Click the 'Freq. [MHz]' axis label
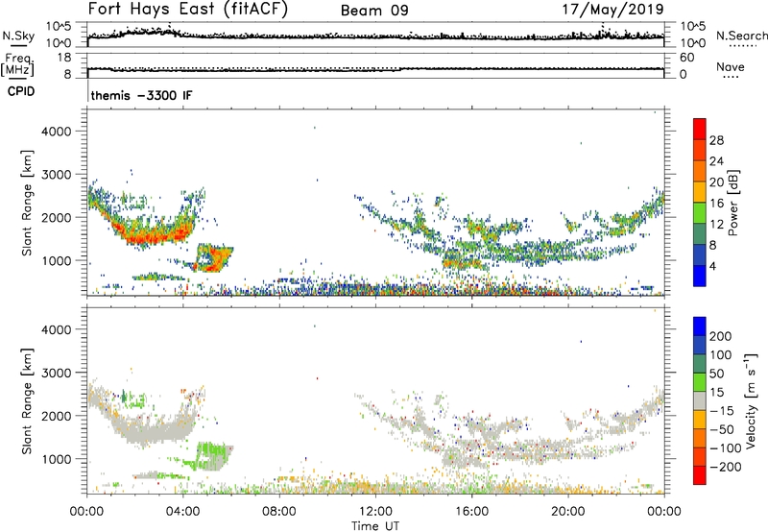This screenshot has height=532, width=768. click(x=18, y=64)
